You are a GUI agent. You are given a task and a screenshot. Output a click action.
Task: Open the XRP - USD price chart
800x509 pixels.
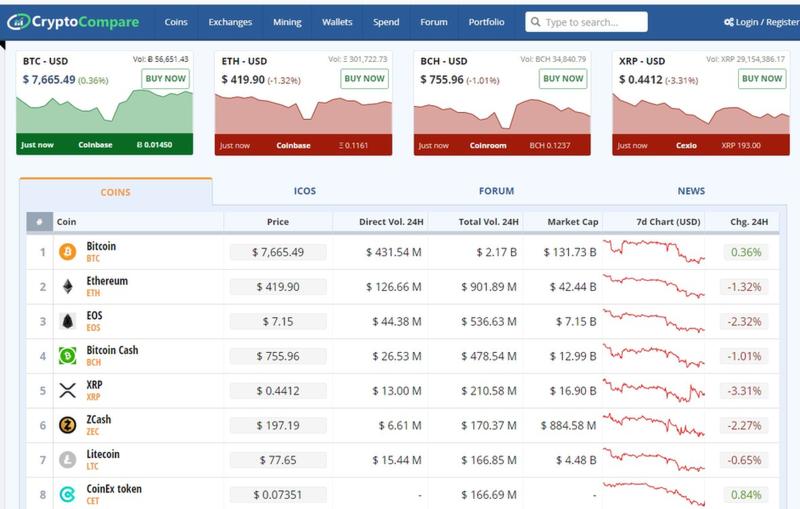pyautogui.click(x=701, y=114)
